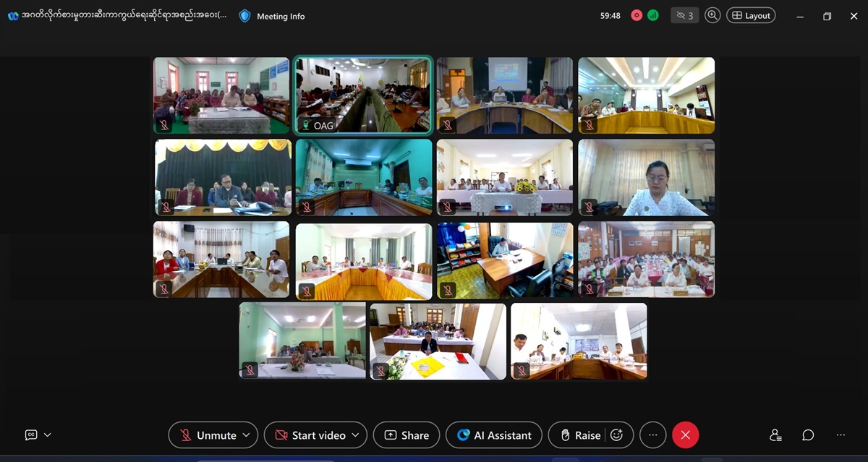The image size is (868, 462).
Task: Expand the caption options chevron
Action: coord(48,435)
